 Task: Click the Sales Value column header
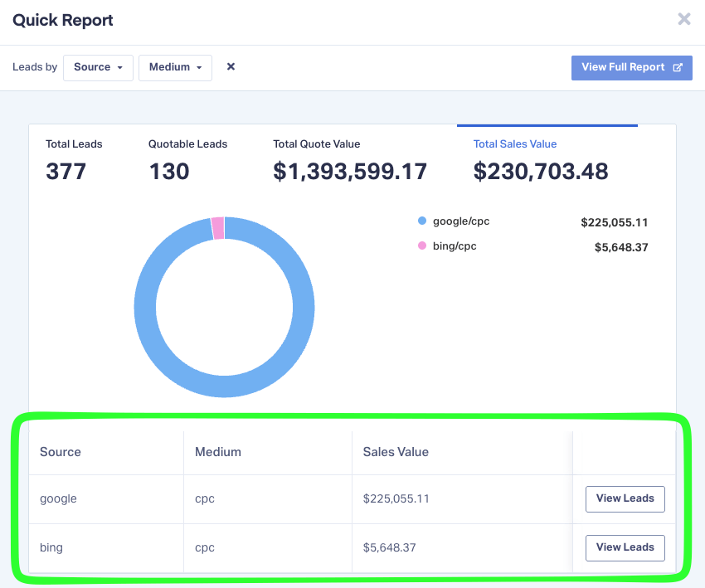pyautogui.click(x=396, y=452)
